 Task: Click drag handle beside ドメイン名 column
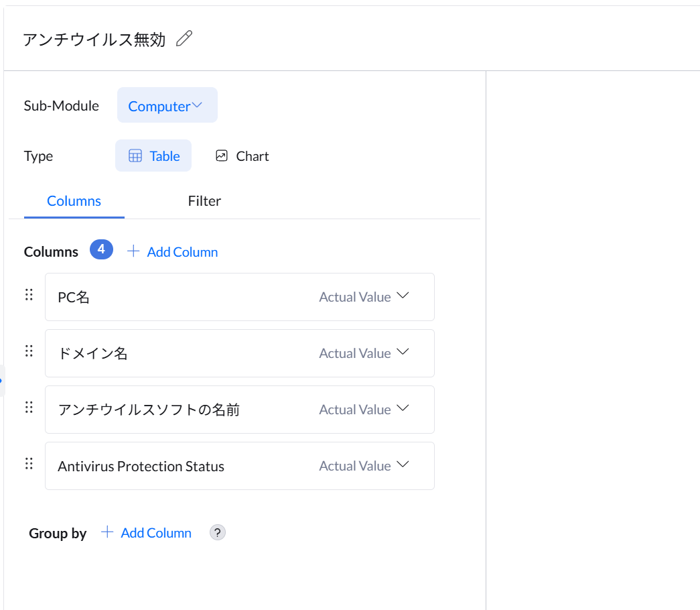pos(29,351)
